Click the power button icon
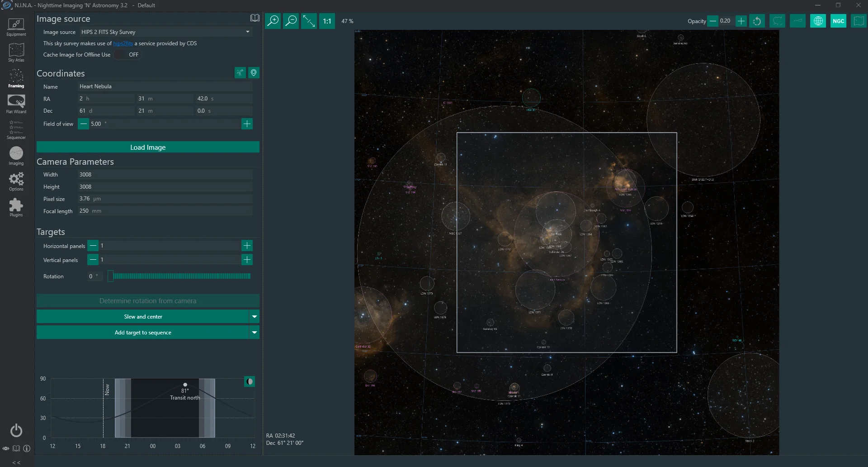The image size is (868, 467). pos(16,430)
